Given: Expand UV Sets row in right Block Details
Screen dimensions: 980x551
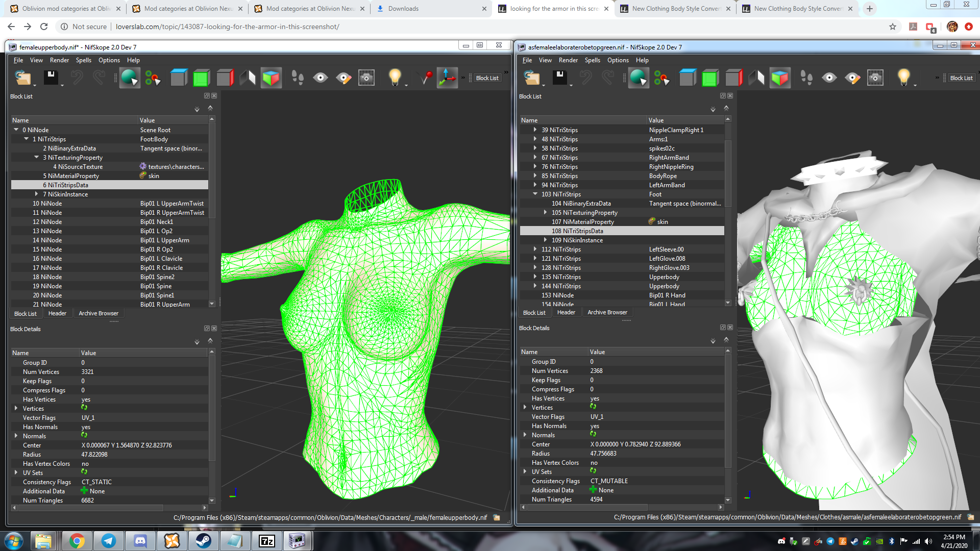Looking at the screenshot, I should coord(525,471).
